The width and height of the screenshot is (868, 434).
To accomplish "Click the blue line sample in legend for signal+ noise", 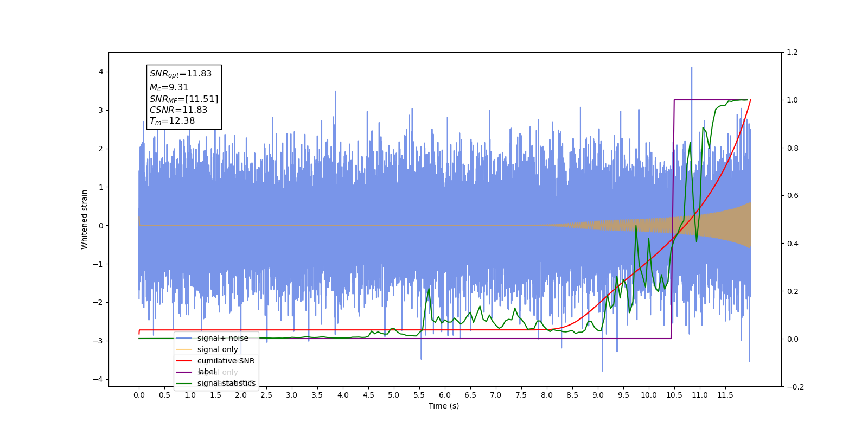I will click(x=184, y=338).
